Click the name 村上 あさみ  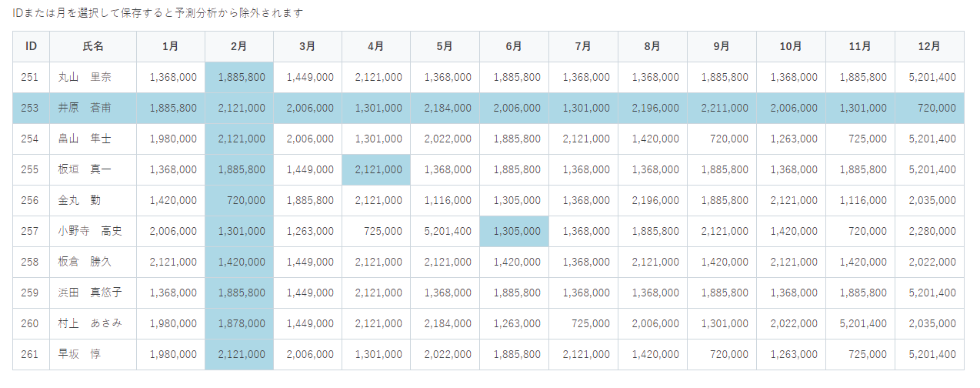(90, 323)
